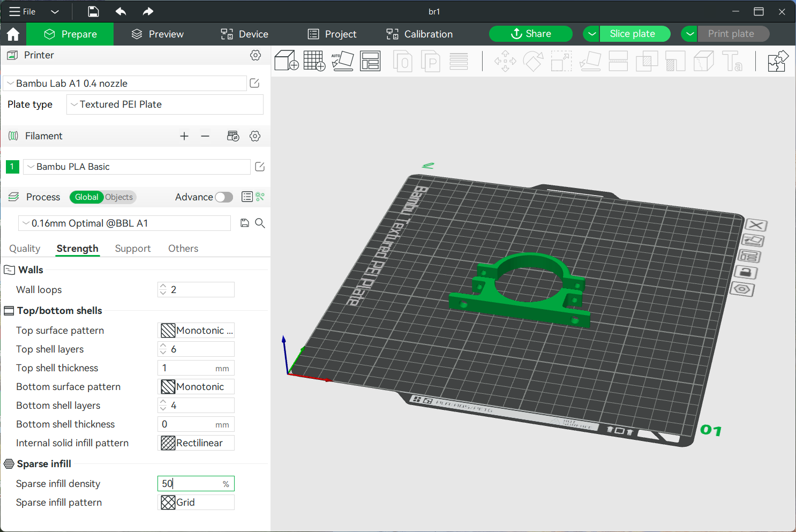Click the Top shell thickness input field
The width and height of the screenshot is (796, 532).
[197, 368]
